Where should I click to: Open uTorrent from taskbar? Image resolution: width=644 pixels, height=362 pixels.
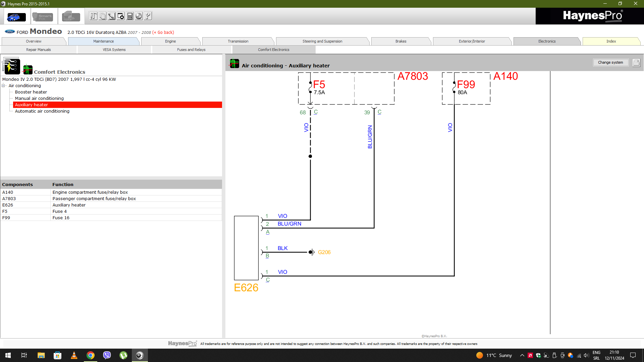pyautogui.click(x=123, y=355)
